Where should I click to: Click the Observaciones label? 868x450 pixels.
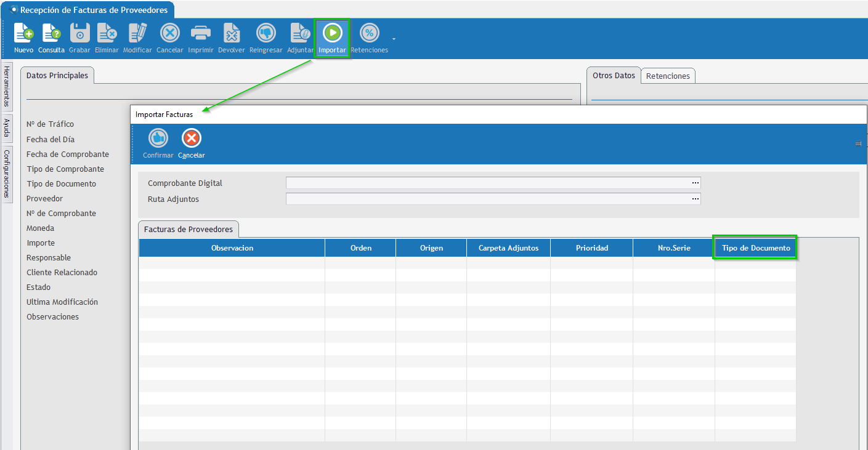(x=53, y=317)
